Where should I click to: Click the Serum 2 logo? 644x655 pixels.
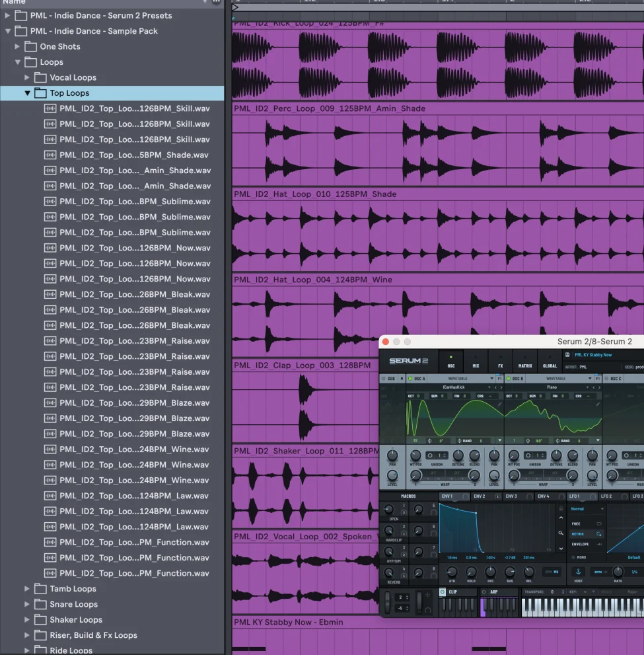point(409,361)
